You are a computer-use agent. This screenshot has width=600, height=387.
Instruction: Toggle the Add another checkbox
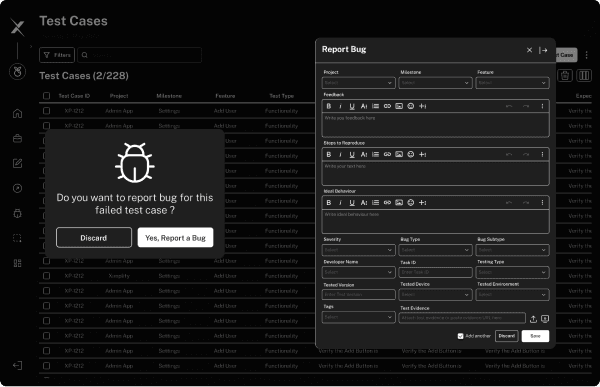tap(460, 336)
